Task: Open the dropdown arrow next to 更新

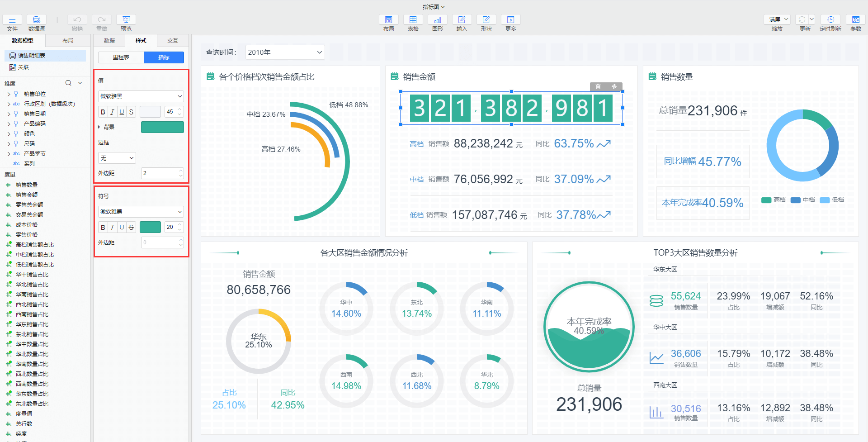Action: click(811, 19)
